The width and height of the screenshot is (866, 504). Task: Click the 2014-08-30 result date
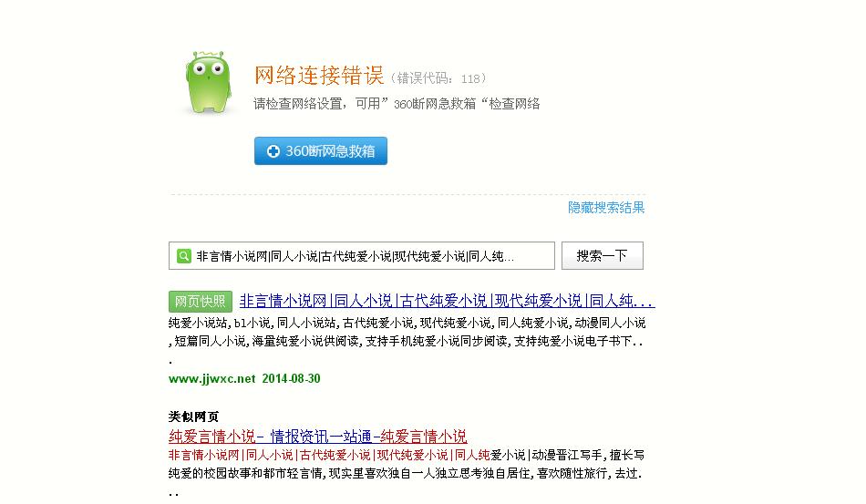click(x=291, y=379)
